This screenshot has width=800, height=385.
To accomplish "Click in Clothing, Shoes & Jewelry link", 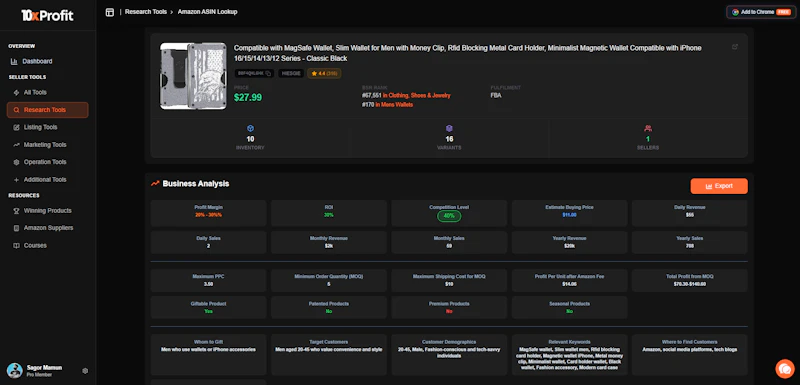I will tap(417, 95).
